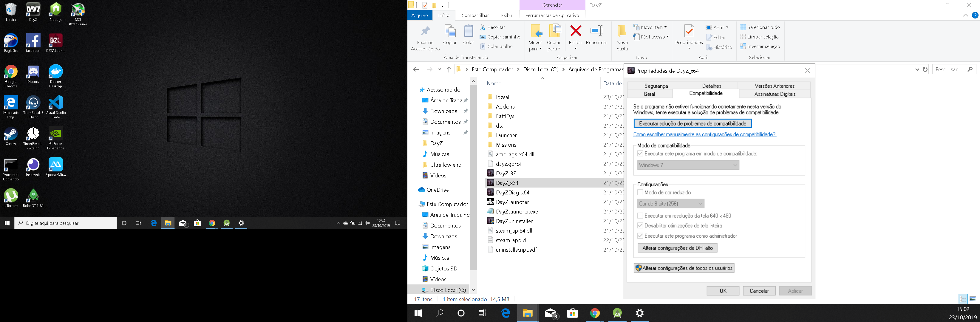This screenshot has width=980, height=322.
Task: Click Fixar no Acesso rápido pin icon
Action: click(425, 32)
